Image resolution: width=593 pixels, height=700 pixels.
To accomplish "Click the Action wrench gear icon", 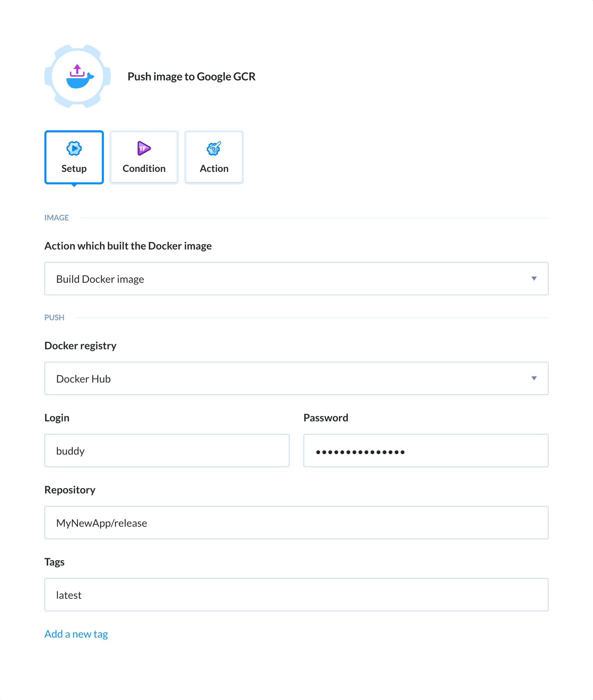I will (213, 149).
